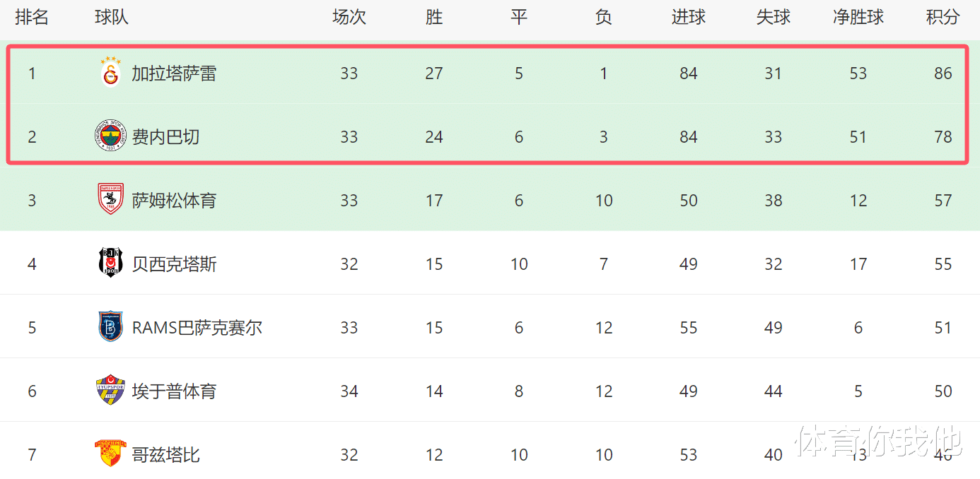Click the 进球 column header
Image resolution: width=980 pixels, height=479 pixels.
tap(689, 18)
